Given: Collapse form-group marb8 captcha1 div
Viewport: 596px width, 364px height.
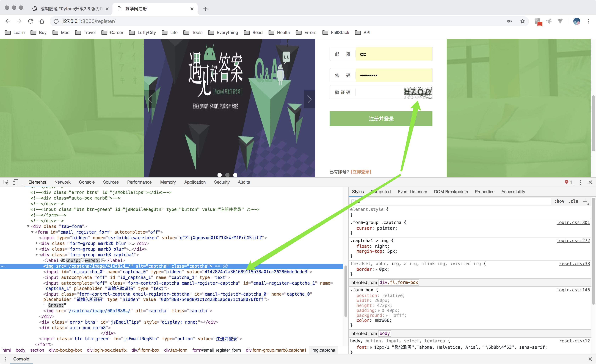Looking at the screenshot, I should click(37, 255).
